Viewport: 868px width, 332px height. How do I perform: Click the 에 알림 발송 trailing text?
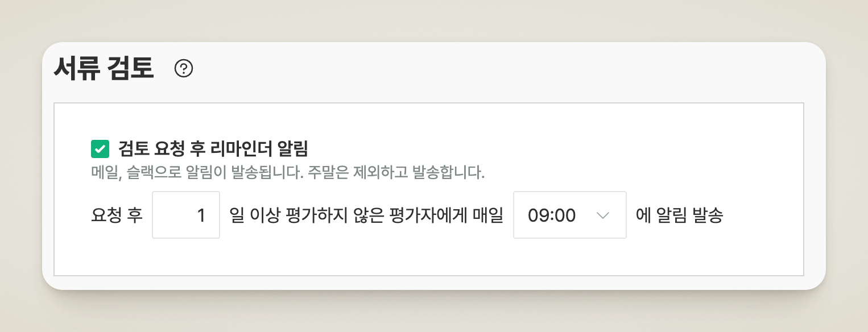[x=679, y=215]
